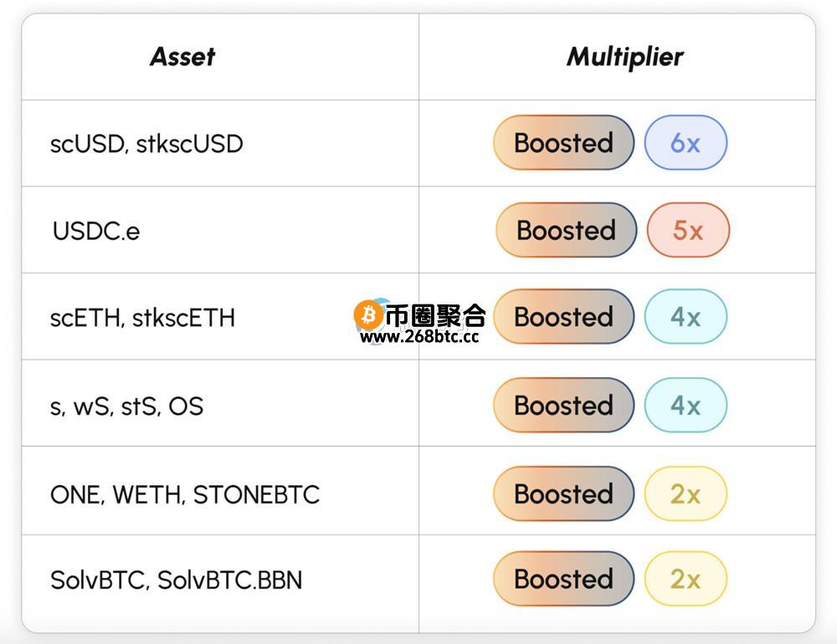This screenshot has width=837, height=644.
Task: Select the SolvBTC, SolvBTC.BBN asset text
Action: (x=176, y=580)
